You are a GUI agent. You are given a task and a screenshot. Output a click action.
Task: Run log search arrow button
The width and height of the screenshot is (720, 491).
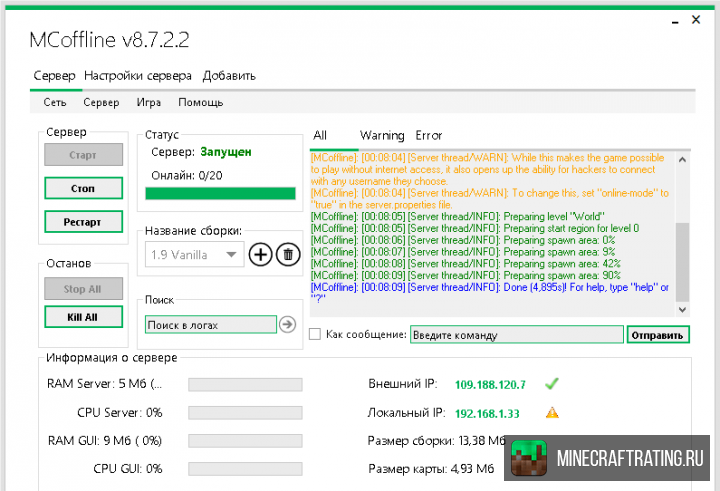(x=287, y=324)
